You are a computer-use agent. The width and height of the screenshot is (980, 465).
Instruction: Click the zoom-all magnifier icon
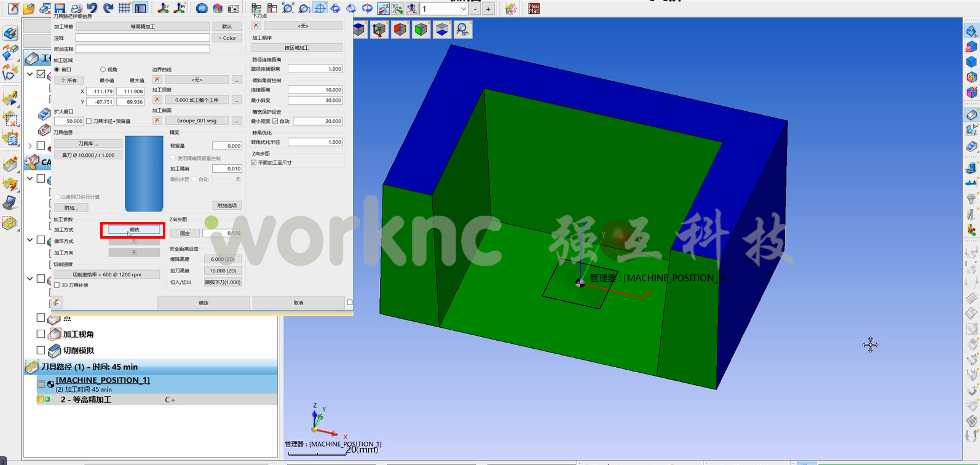(288, 9)
